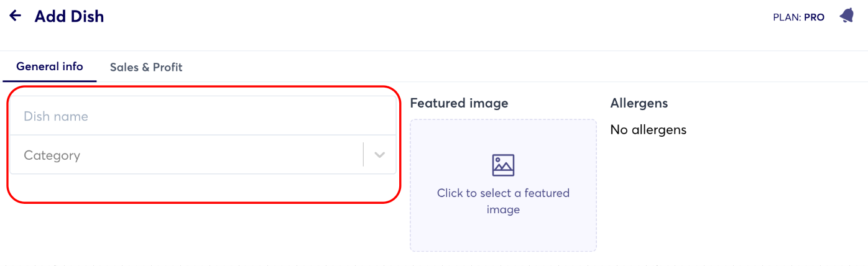Click the "No allergens" text
The width and height of the screenshot is (868, 266).
pyautogui.click(x=648, y=130)
